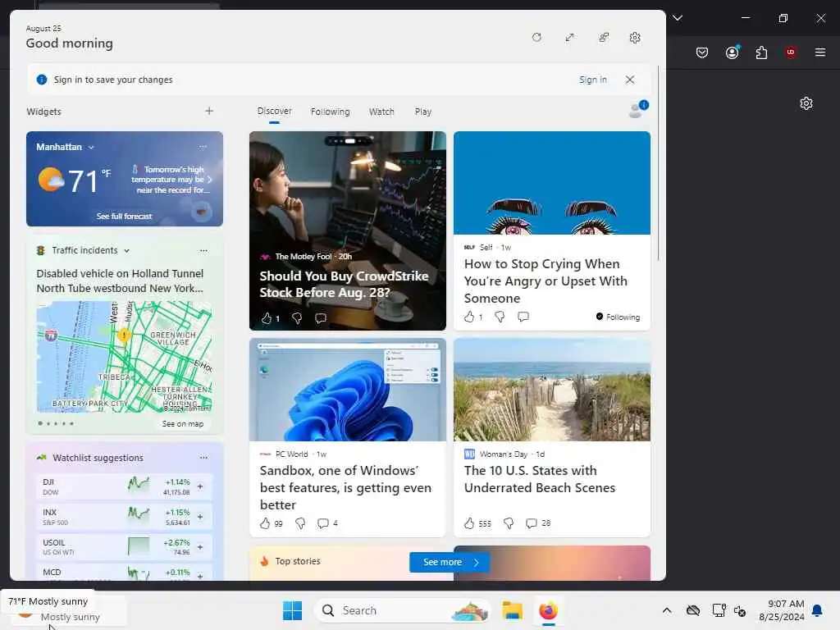The height and width of the screenshot is (630, 840).
Task: Dislike the How to Stop Crying article
Action: pos(500,317)
